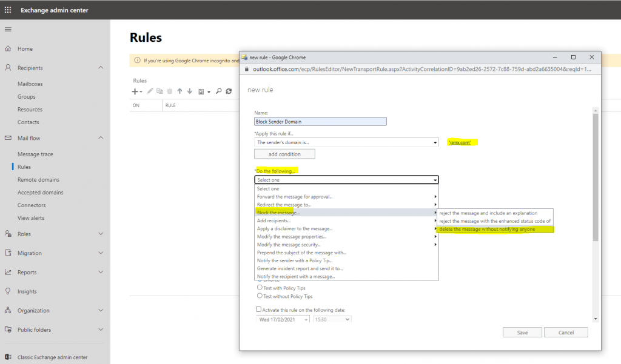This screenshot has width=621, height=364.
Task: Choose 'Redirect the message to...' option
Action: coord(346,205)
